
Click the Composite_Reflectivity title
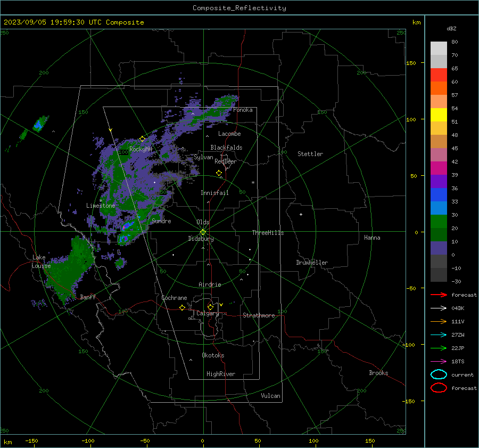pos(239,8)
